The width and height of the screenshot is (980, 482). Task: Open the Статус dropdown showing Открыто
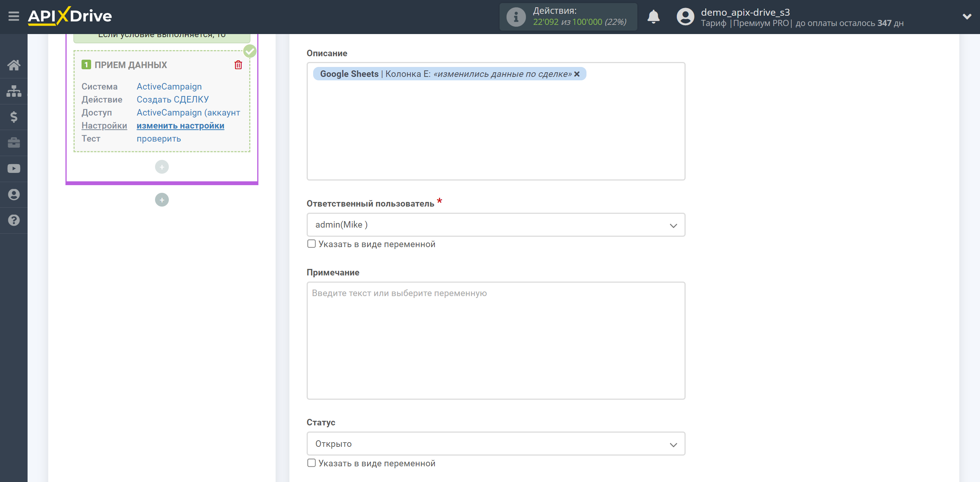[x=496, y=444]
